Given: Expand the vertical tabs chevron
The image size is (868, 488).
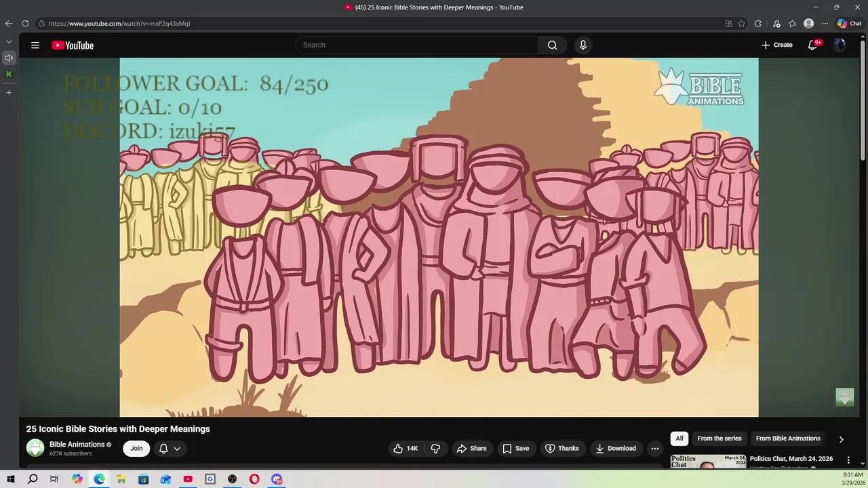Looking at the screenshot, I should pyautogui.click(x=9, y=42).
